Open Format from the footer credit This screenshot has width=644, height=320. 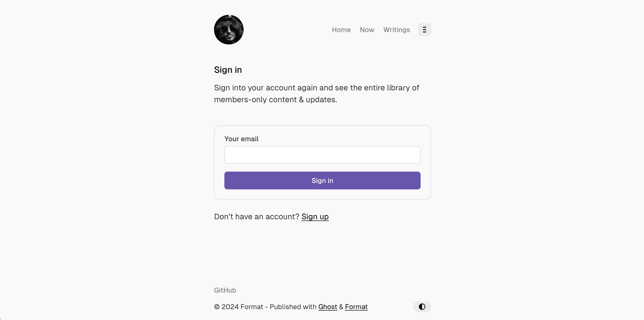tap(356, 306)
